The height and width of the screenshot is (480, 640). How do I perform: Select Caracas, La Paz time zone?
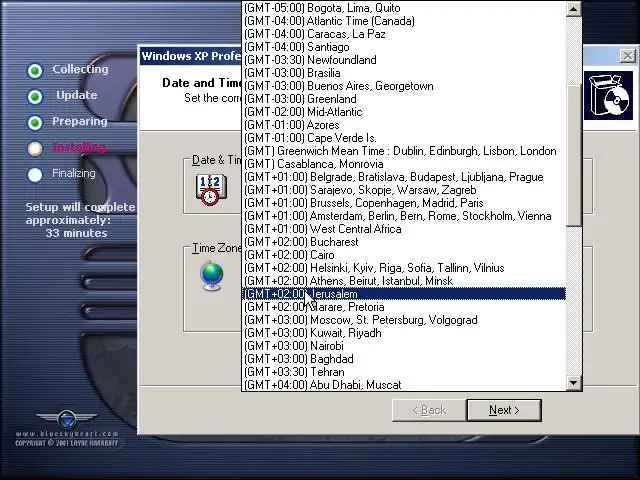click(404, 34)
